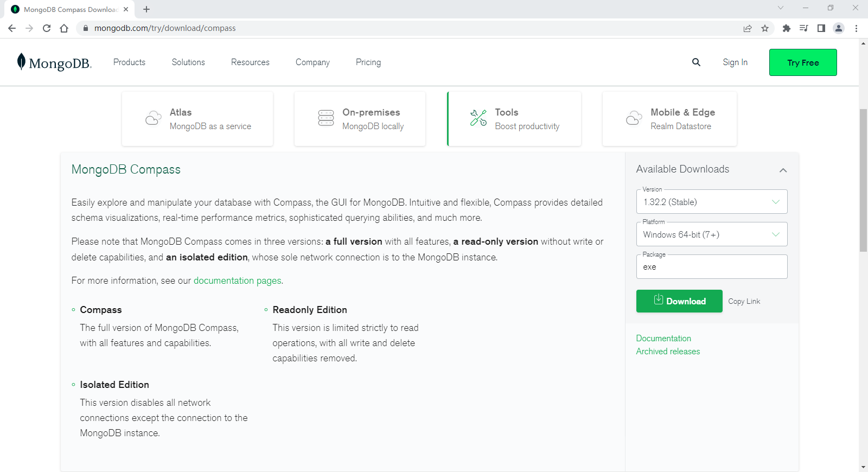Open the site search magnifier icon
This screenshot has height=472, width=868.
696,62
